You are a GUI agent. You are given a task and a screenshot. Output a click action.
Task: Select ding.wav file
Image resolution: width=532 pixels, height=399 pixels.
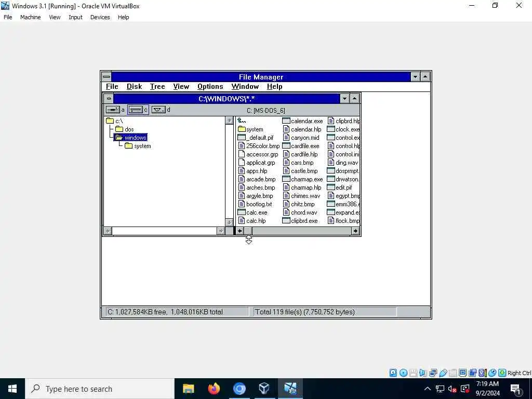[343, 163]
